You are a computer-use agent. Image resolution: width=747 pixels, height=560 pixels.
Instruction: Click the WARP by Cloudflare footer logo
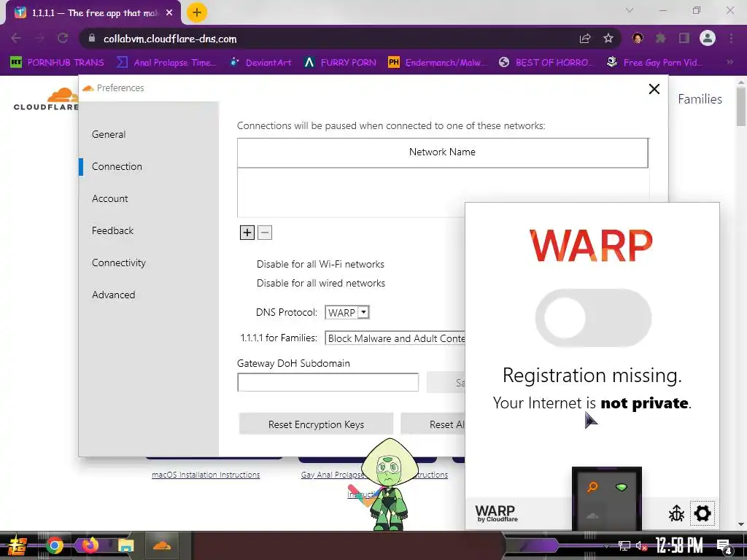click(x=496, y=514)
